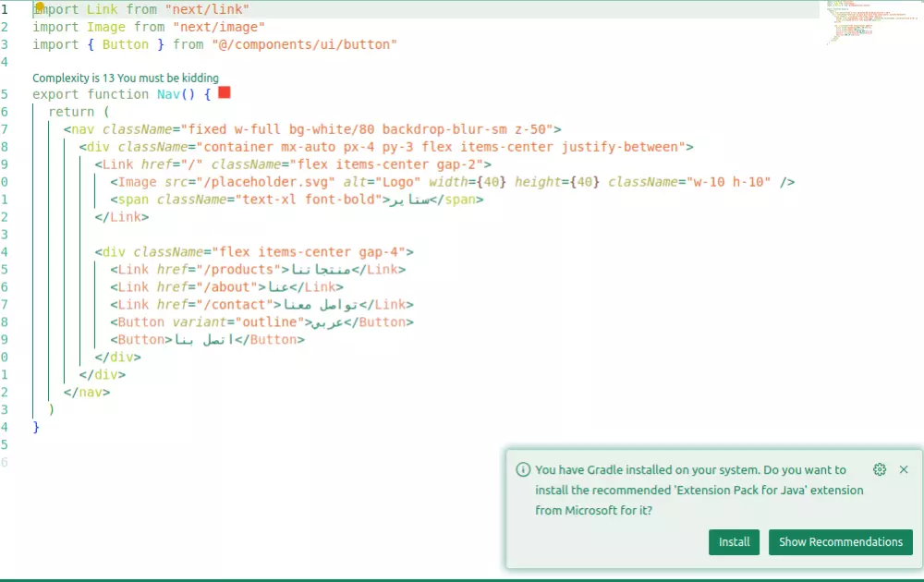The height and width of the screenshot is (582, 924).
Task: Click line number 3 in the gutter
Action: click(x=5, y=44)
